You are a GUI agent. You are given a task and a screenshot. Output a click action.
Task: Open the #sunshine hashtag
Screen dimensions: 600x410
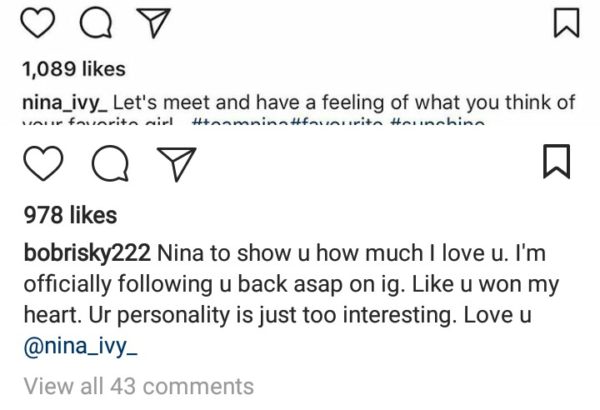pyautogui.click(x=432, y=126)
